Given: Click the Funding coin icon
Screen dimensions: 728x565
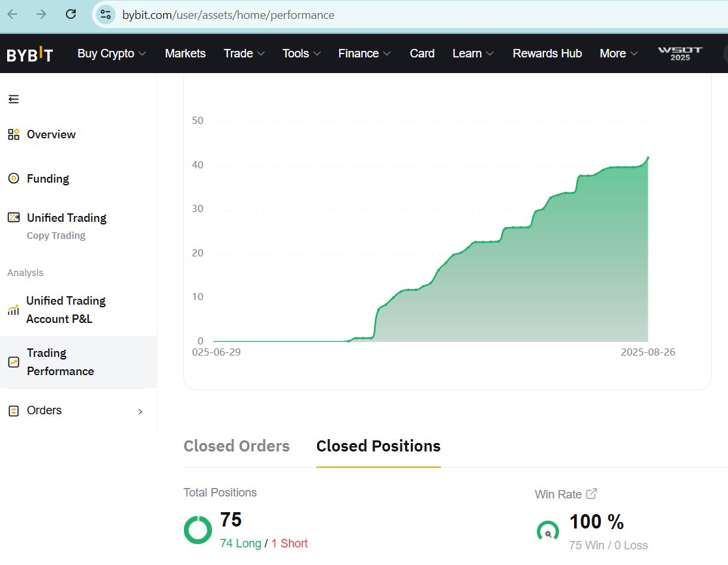Looking at the screenshot, I should click(14, 178).
